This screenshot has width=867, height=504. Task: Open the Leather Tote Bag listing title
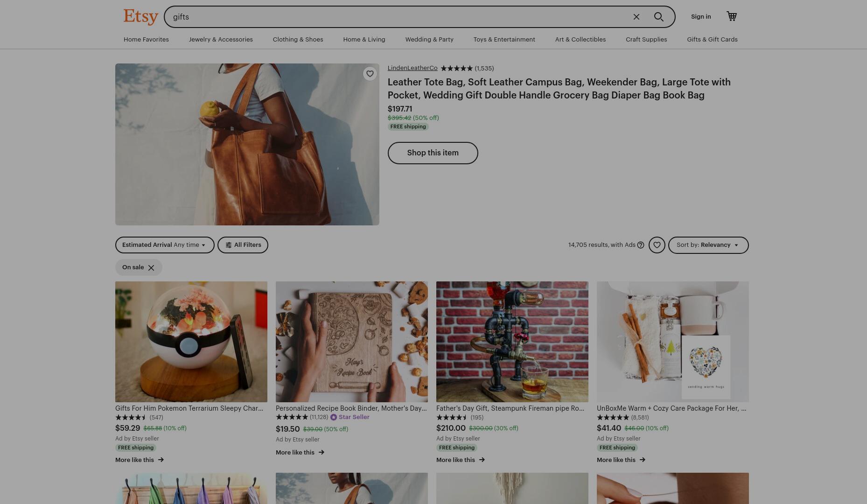(x=559, y=89)
